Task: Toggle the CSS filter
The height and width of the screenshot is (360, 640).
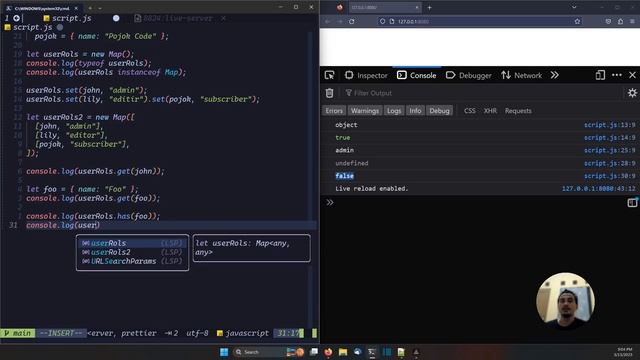Action: point(469,111)
